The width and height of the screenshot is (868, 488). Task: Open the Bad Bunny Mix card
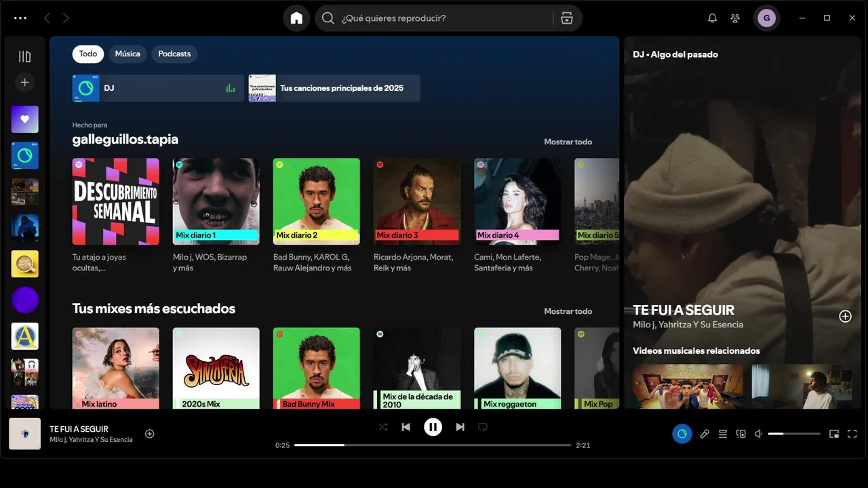pyautogui.click(x=317, y=368)
